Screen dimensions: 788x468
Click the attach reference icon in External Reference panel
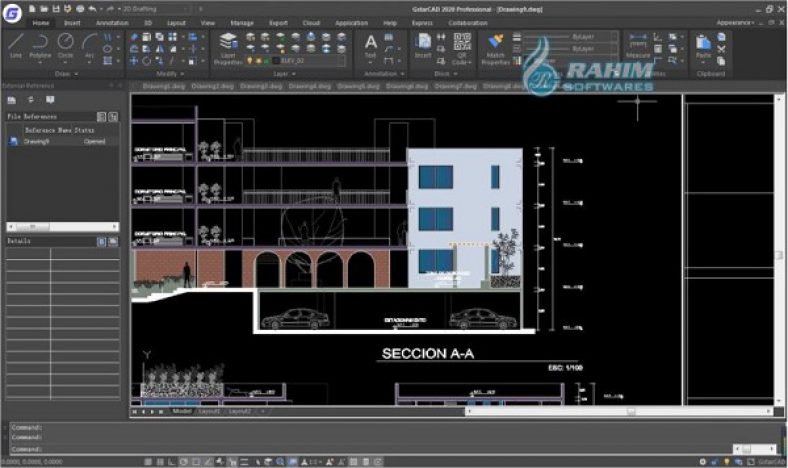point(12,100)
